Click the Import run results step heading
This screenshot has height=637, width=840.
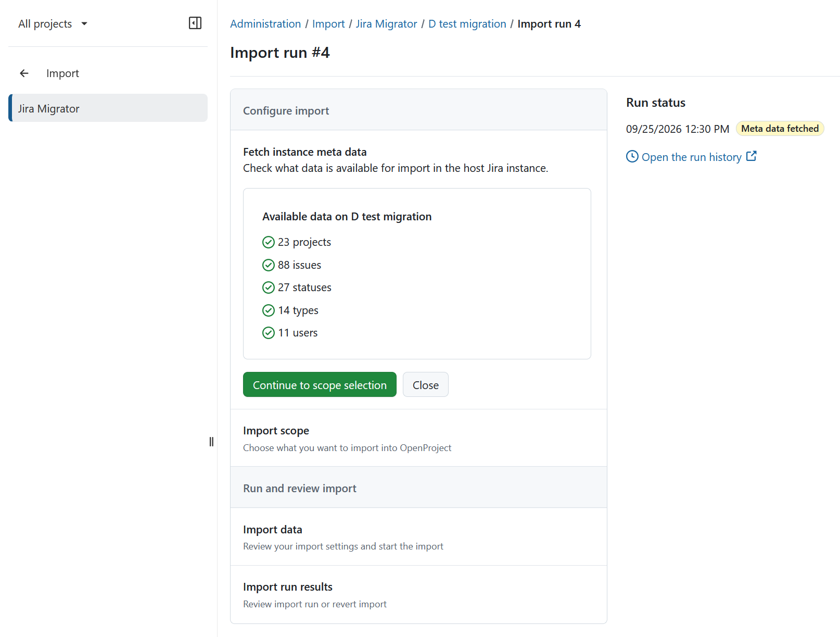[x=287, y=587]
